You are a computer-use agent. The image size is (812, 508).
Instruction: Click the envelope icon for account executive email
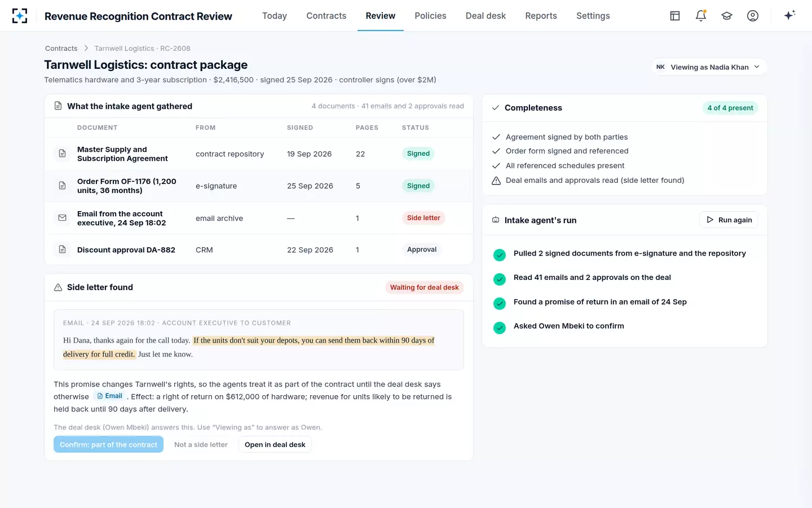click(x=63, y=218)
